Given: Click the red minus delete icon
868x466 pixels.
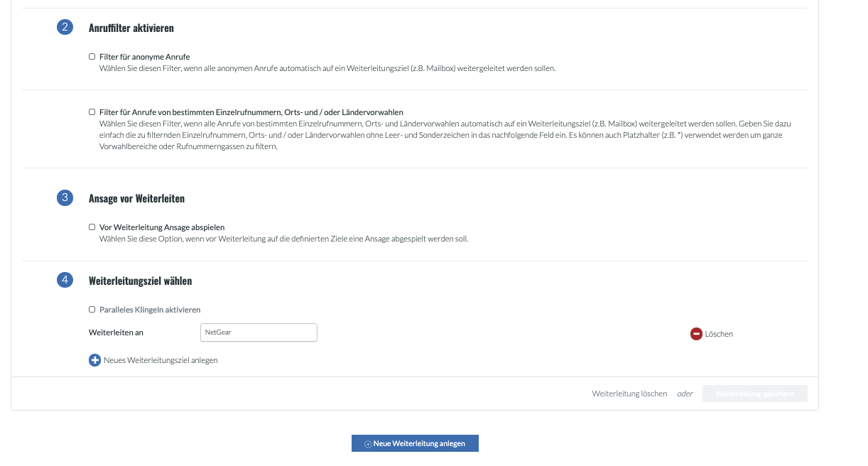Looking at the screenshot, I should coord(696,334).
